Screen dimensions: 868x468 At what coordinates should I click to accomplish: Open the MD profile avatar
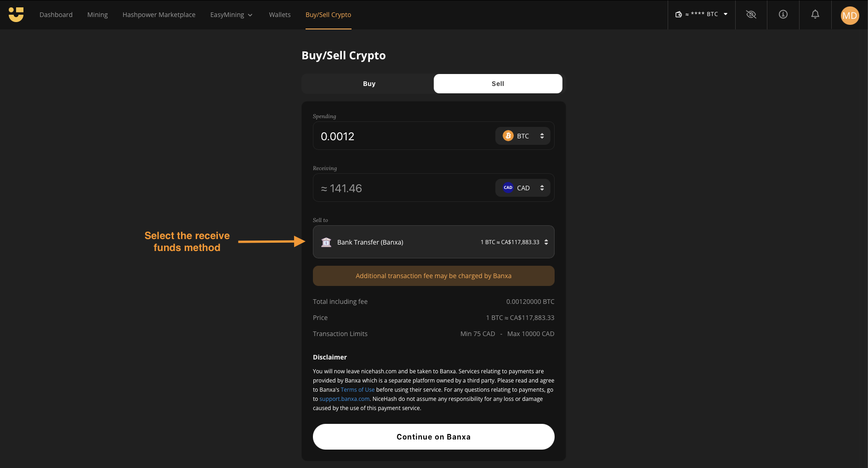850,15
